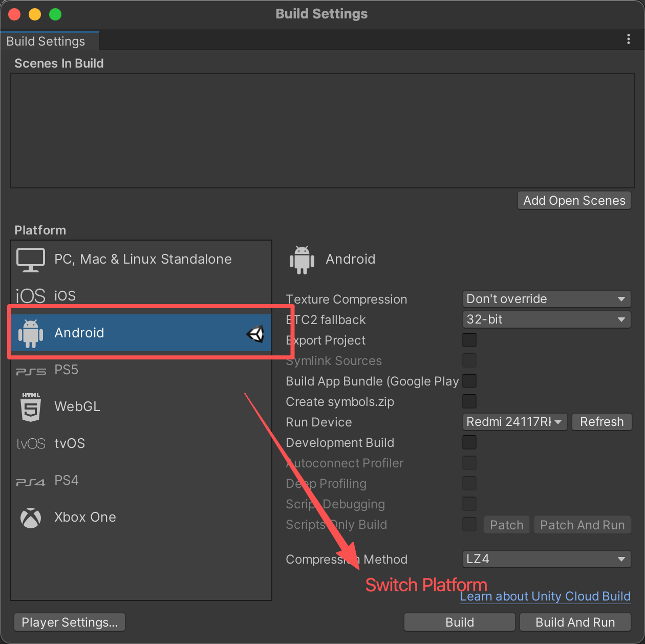The image size is (645, 644).
Task: Toggle the Script Debugging checkbox
Action: point(469,504)
